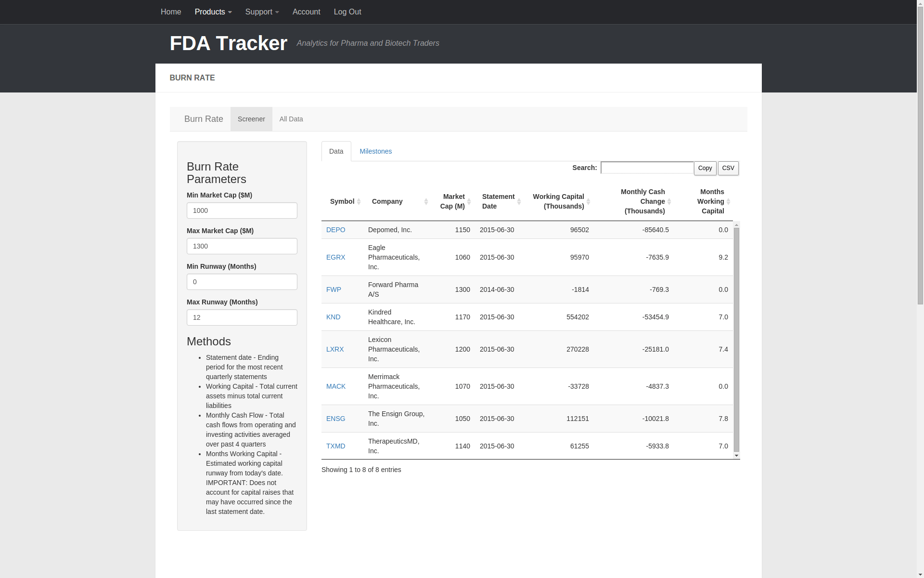Click the Copy button above the table
This screenshot has width=924, height=578.
[705, 168]
